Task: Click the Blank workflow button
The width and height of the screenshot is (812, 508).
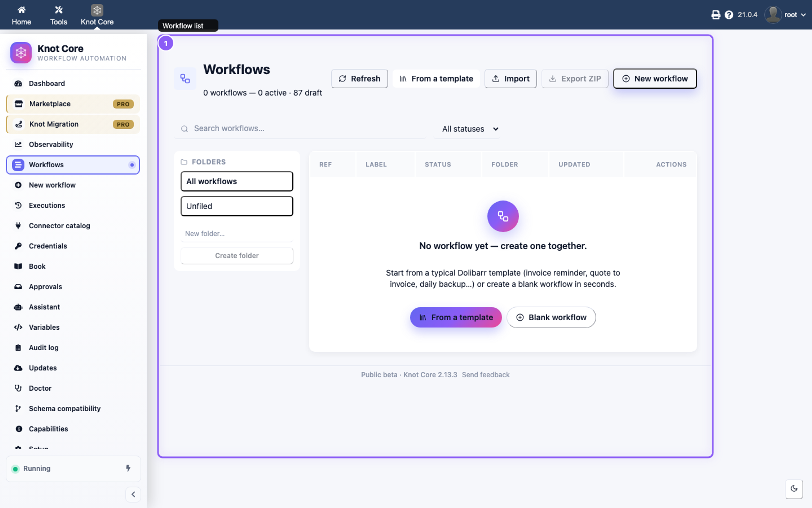Action: tap(551, 317)
